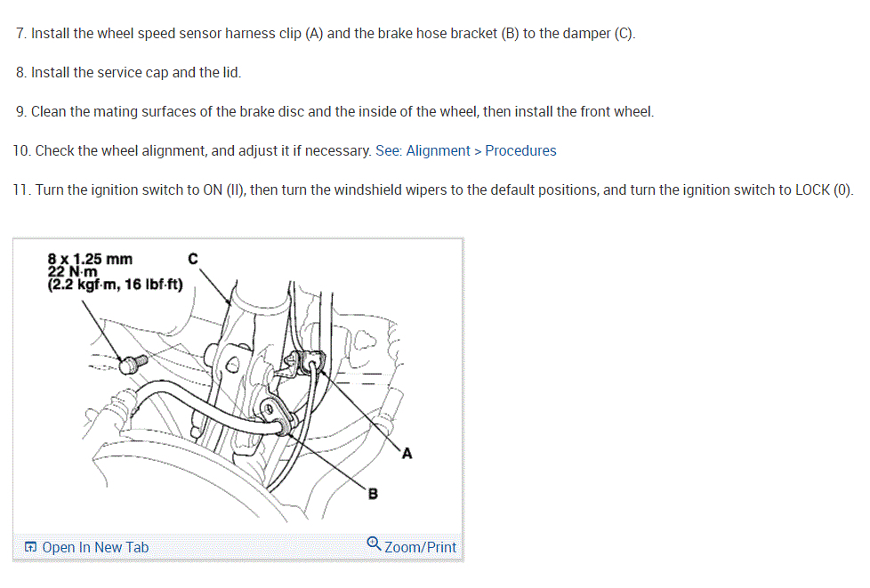Click the Zoom/Print magnifier icon
The image size is (870, 588).
click(374, 544)
